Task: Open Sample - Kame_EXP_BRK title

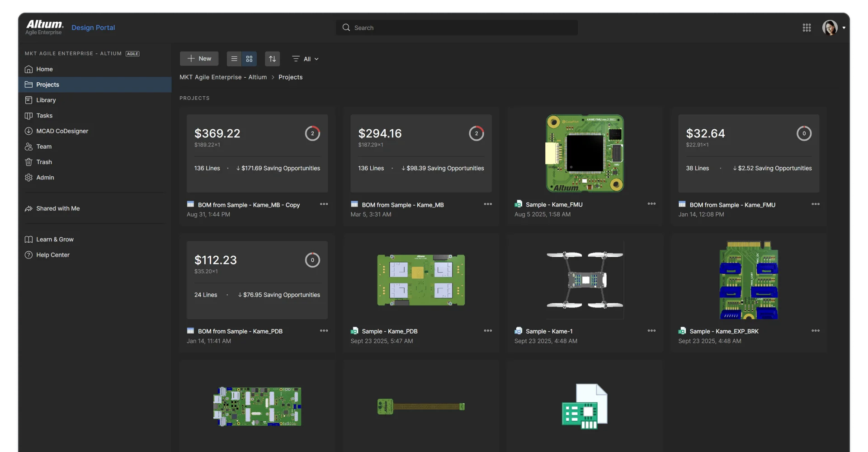Action: pos(724,331)
